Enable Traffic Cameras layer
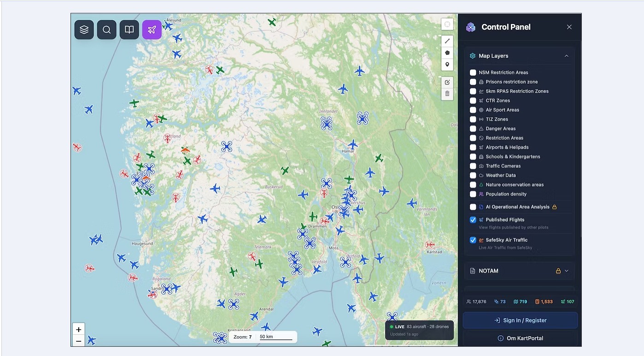The image size is (644, 356). (473, 166)
